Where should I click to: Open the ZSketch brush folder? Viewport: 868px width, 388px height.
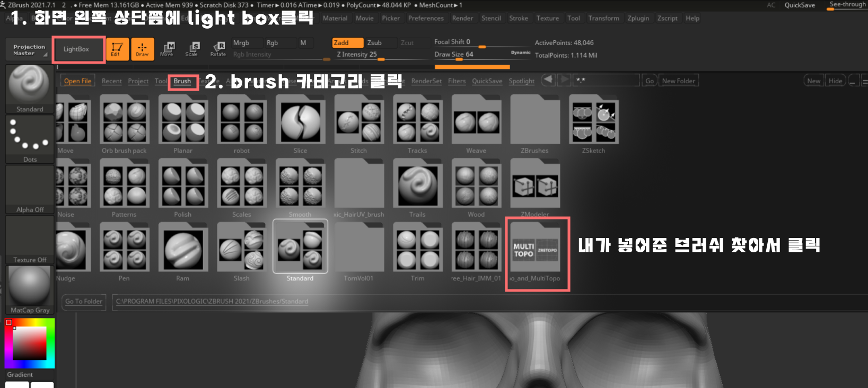pos(593,125)
